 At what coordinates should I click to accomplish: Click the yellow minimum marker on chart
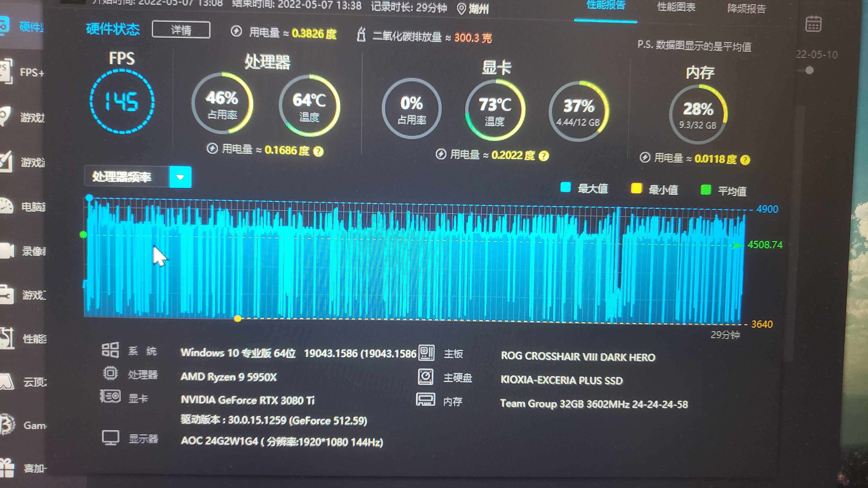pos(237,319)
